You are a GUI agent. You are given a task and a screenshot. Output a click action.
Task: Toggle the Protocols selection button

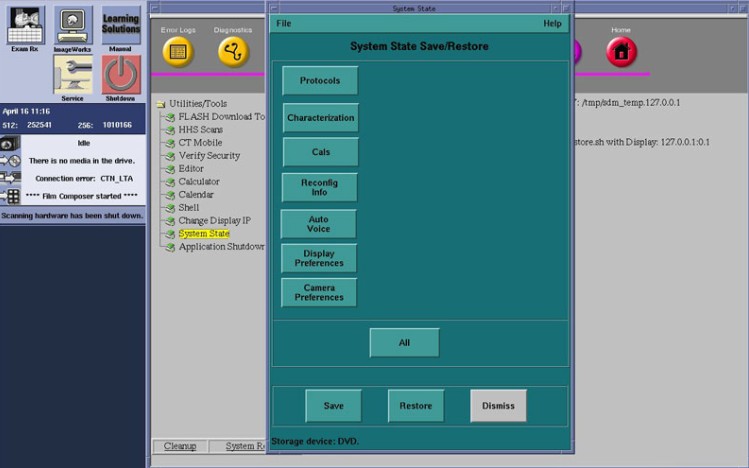(320, 81)
